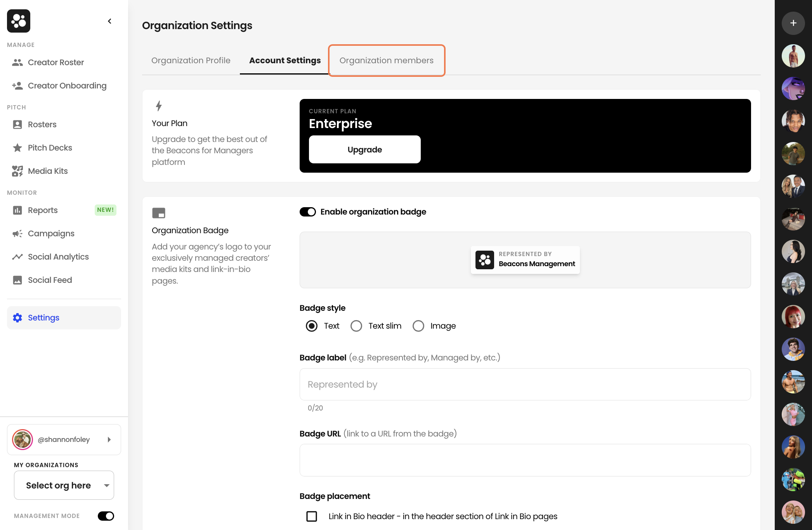Toggle Enable organization badge switch
The height and width of the screenshot is (530, 812).
pyautogui.click(x=308, y=212)
